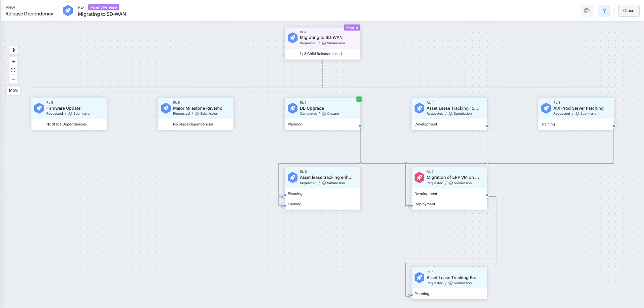The width and height of the screenshot is (644, 308).
Task: Click the red release icon on RL-5 card
Action: coord(419,277)
